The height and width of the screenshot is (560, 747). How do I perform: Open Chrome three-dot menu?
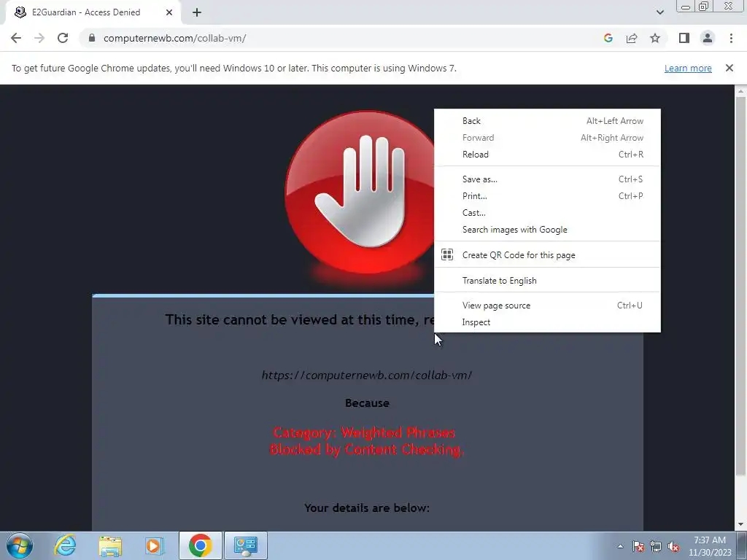(x=731, y=38)
